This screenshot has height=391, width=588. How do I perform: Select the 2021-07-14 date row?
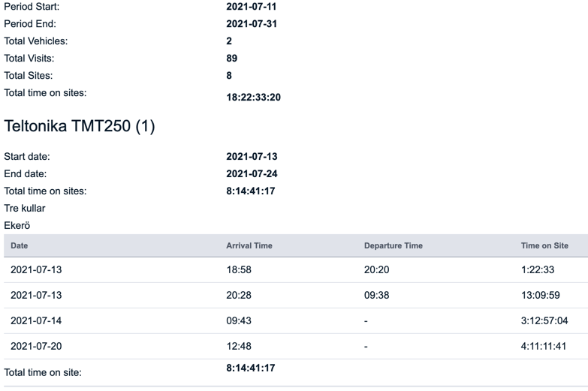point(36,320)
